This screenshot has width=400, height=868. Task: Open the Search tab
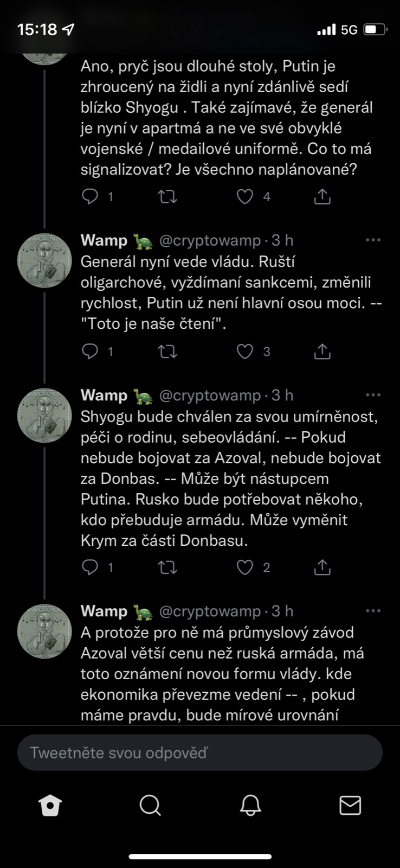[x=150, y=806]
